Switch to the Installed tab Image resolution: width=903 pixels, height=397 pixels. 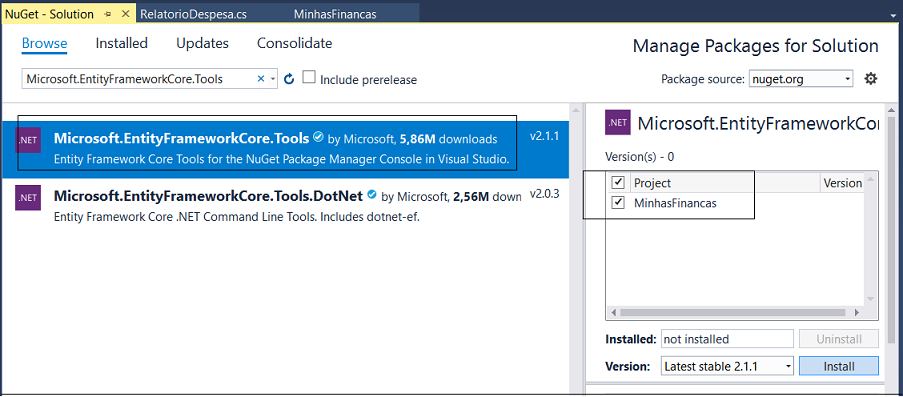(x=122, y=43)
